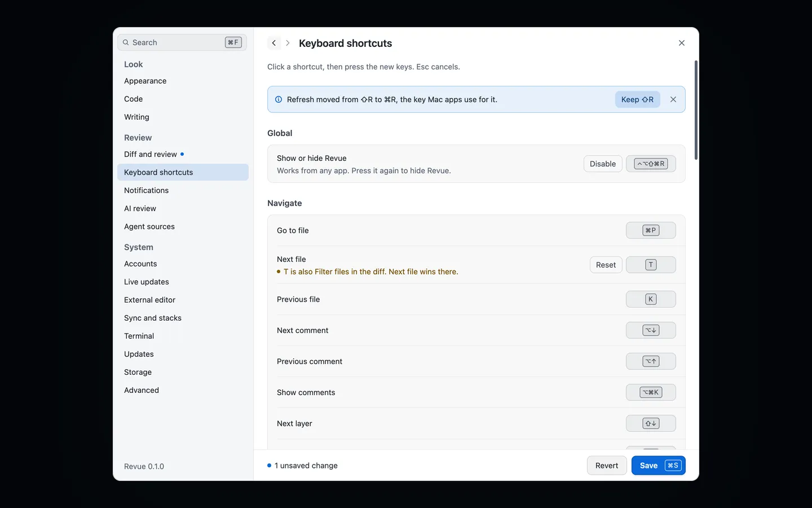Image resolution: width=812 pixels, height=508 pixels.
Task: Open the Updates settings page
Action: coord(183,354)
